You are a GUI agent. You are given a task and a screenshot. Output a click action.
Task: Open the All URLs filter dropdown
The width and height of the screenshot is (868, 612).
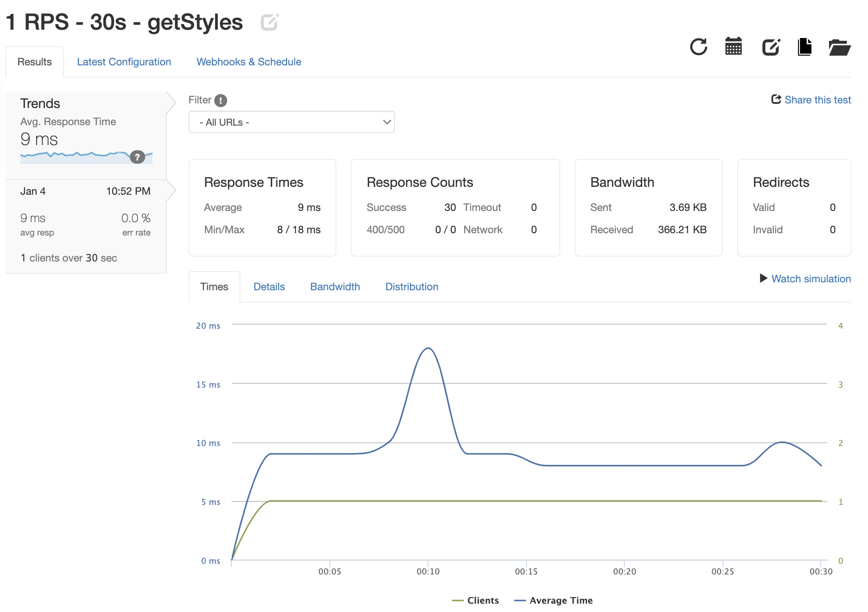(x=291, y=122)
